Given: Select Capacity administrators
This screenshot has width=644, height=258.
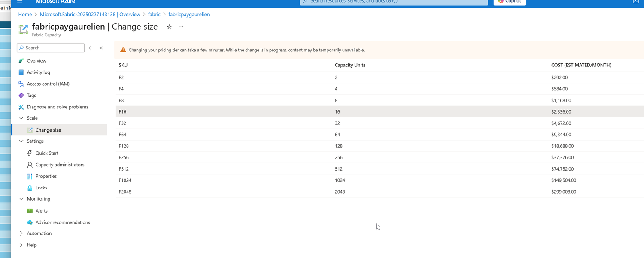Looking at the screenshot, I should coord(60,165).
